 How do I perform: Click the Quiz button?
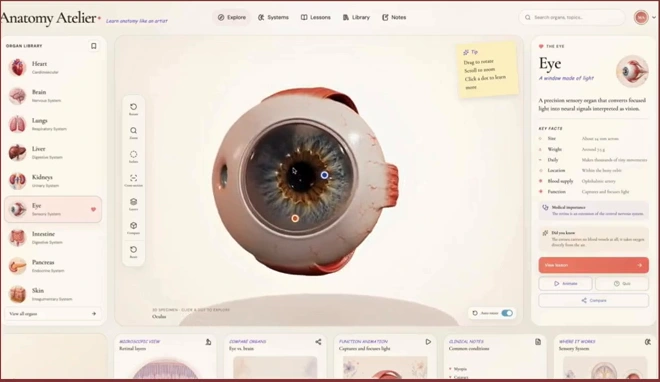click(622, 284)
